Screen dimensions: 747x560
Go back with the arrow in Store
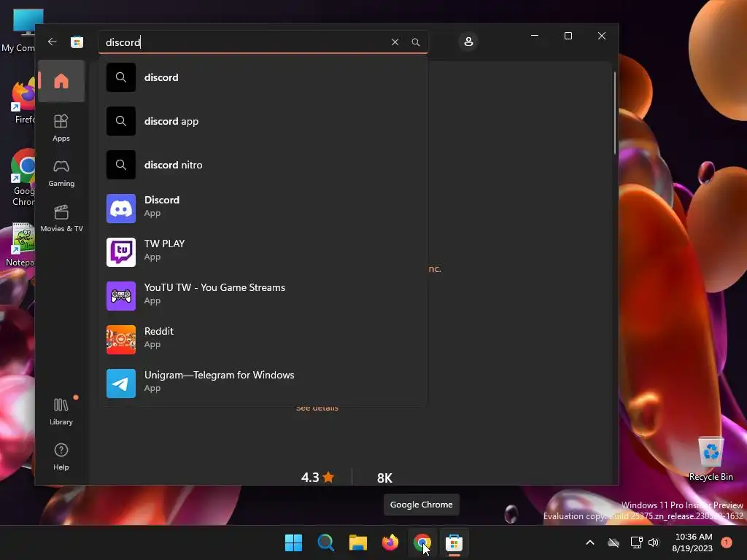52,42
